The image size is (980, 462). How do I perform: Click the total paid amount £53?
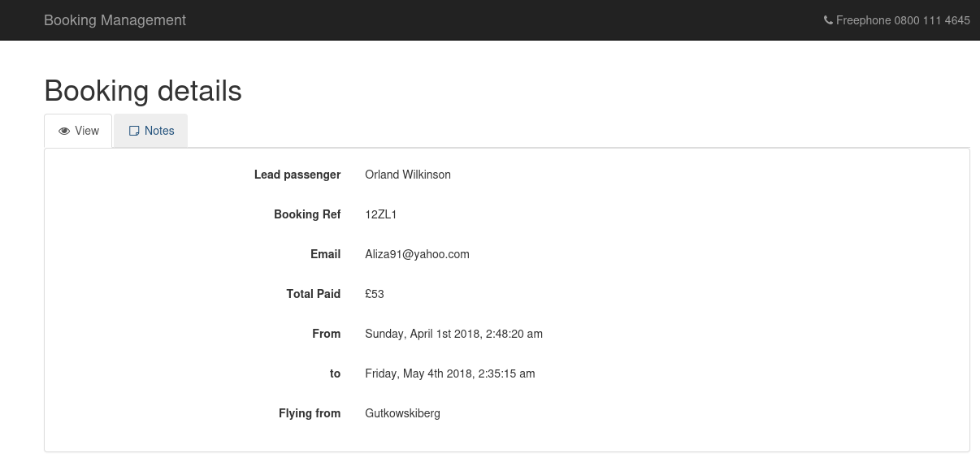375,294
